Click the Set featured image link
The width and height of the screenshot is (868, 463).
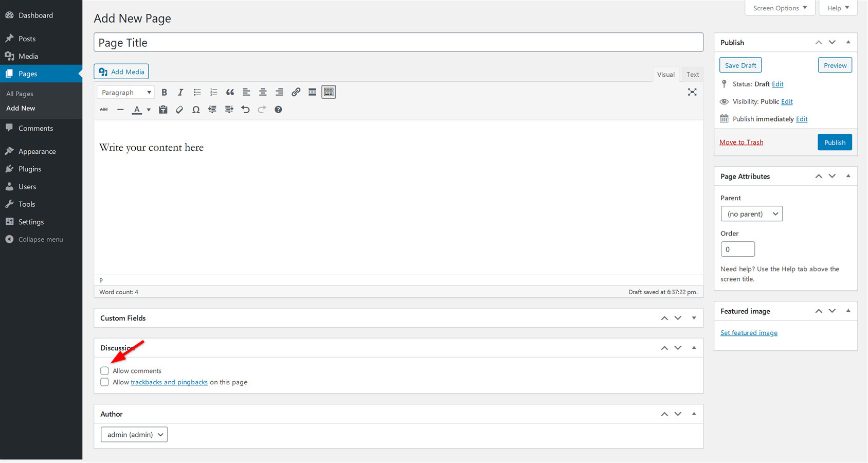click(x=749, y=332)
